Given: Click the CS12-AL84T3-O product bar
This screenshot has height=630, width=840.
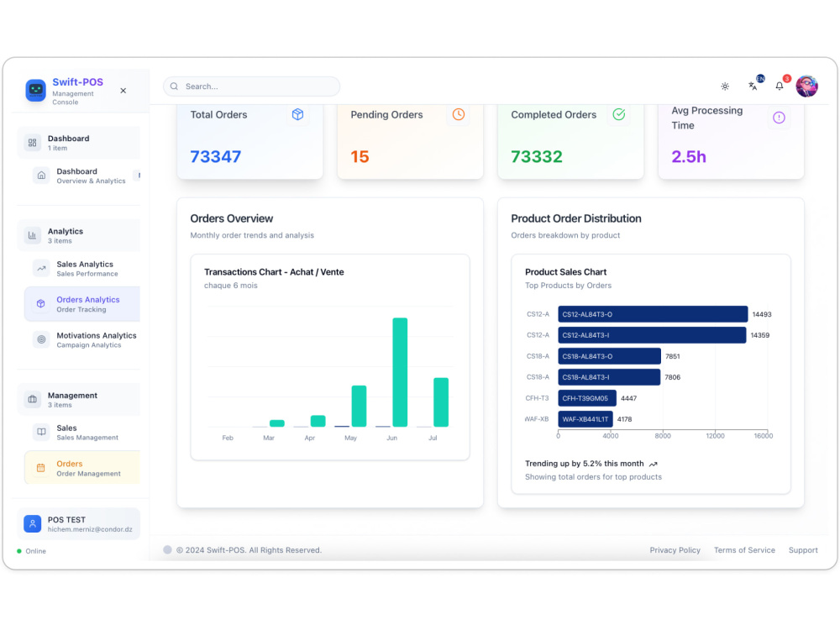Looking at the screenshot, I should tap(653, 314).
